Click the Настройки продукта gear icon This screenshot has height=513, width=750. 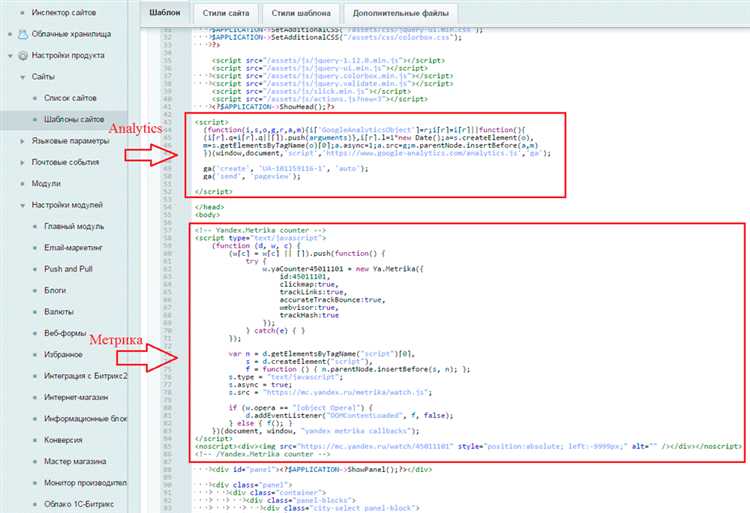pyautogui.click(x=22, y=55)
